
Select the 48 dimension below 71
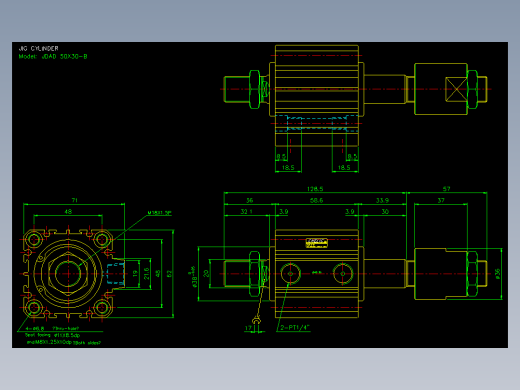click(68, 212)
